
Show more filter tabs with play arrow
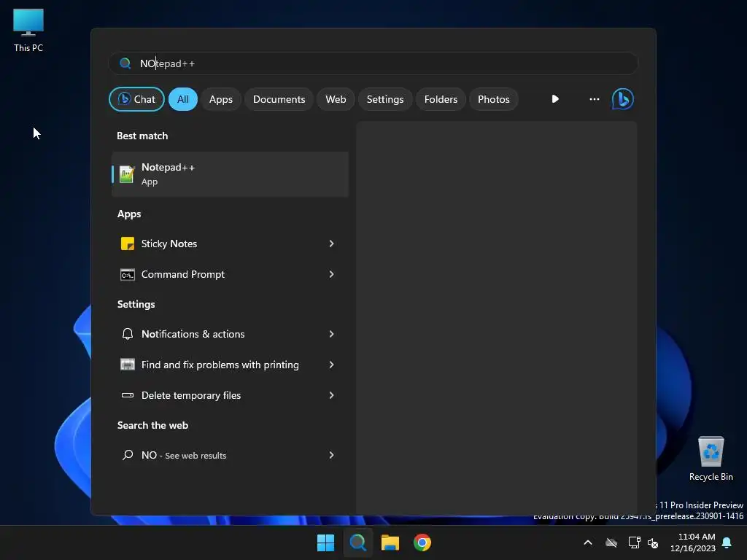[555, 99]
